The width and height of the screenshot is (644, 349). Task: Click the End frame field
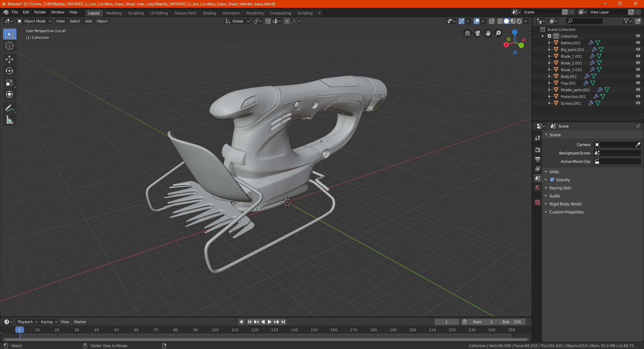pos(512,322)
